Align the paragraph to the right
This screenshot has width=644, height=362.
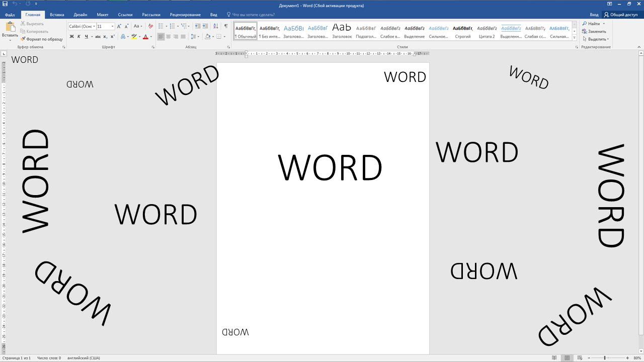pos(176,37)
